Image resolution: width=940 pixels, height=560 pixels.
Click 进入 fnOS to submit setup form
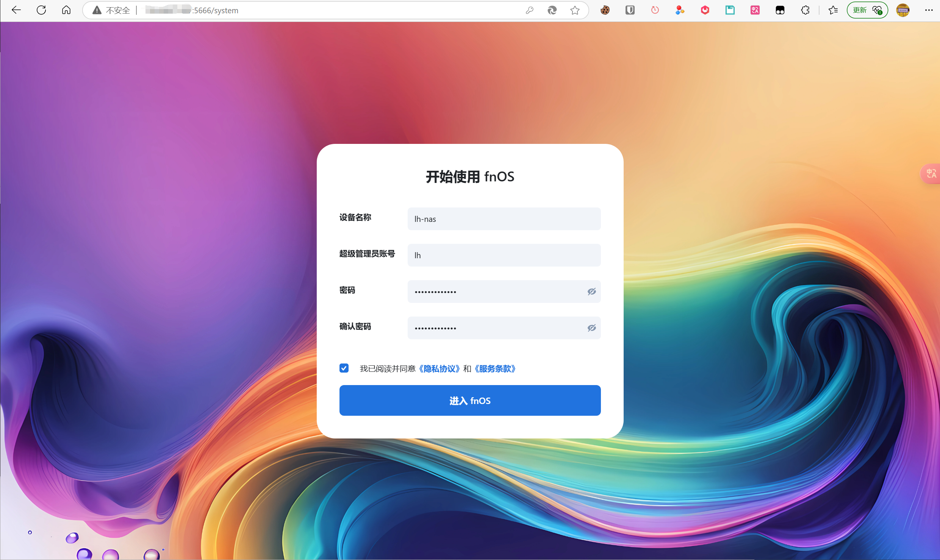click(470, 400)
